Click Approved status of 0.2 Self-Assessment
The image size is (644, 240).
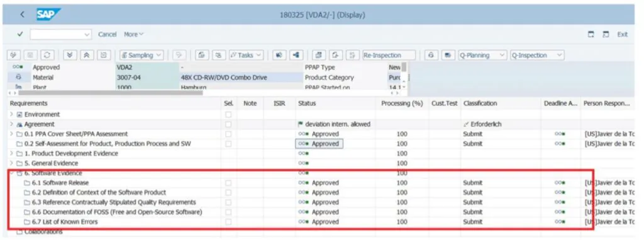coord(319,144)
